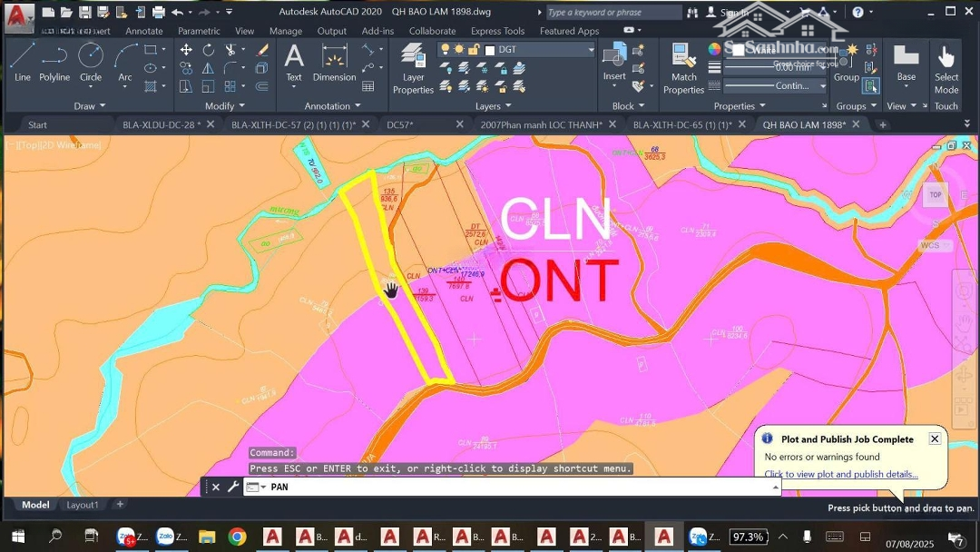The width and height of the screenshot is (980, 552).
Task: Click the Plot printer icon
Action: [159, 12]
